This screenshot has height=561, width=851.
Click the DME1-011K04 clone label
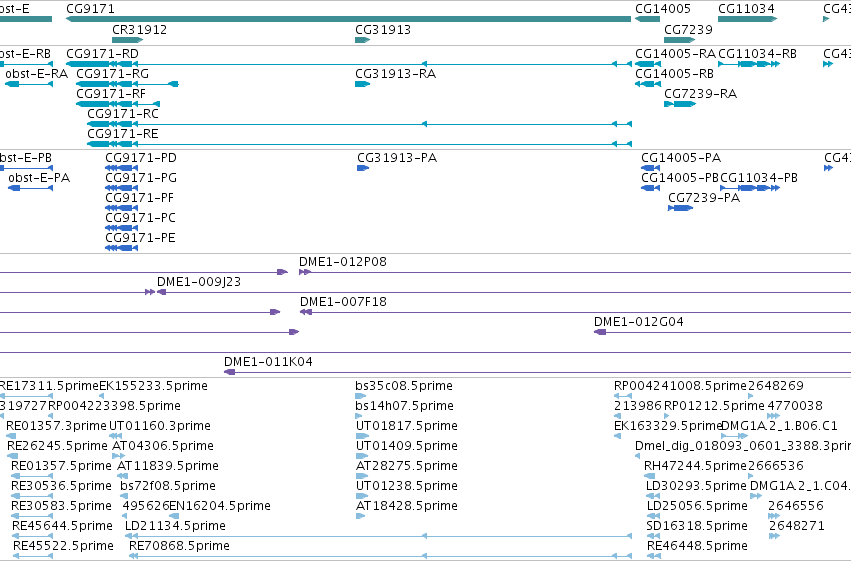[269, 362]
